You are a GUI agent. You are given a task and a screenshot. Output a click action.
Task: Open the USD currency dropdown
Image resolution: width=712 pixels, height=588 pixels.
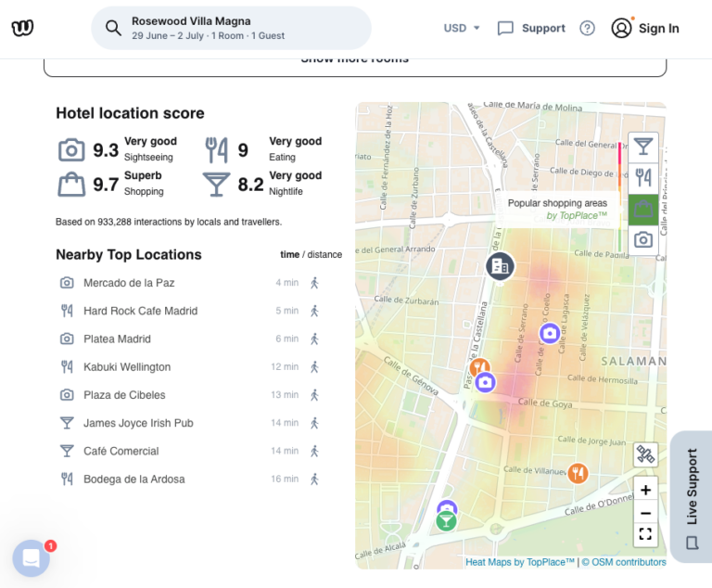pos(462,28)
